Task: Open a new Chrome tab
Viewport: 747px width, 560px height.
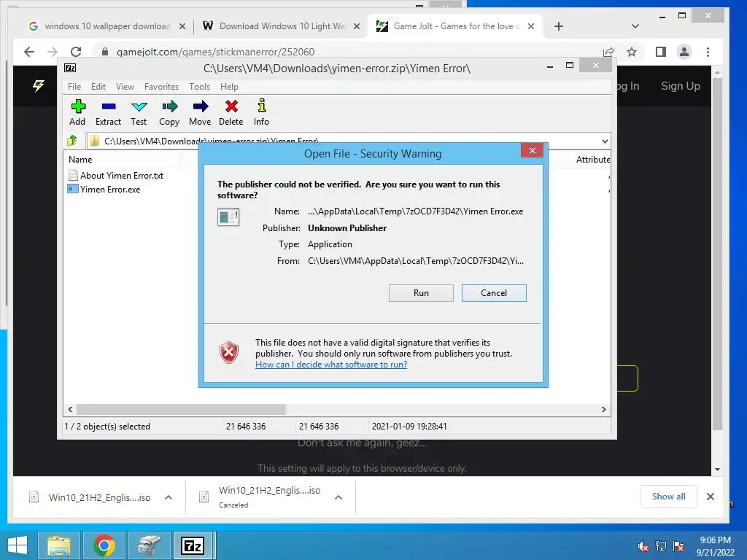Action: (x=559, y=26)
